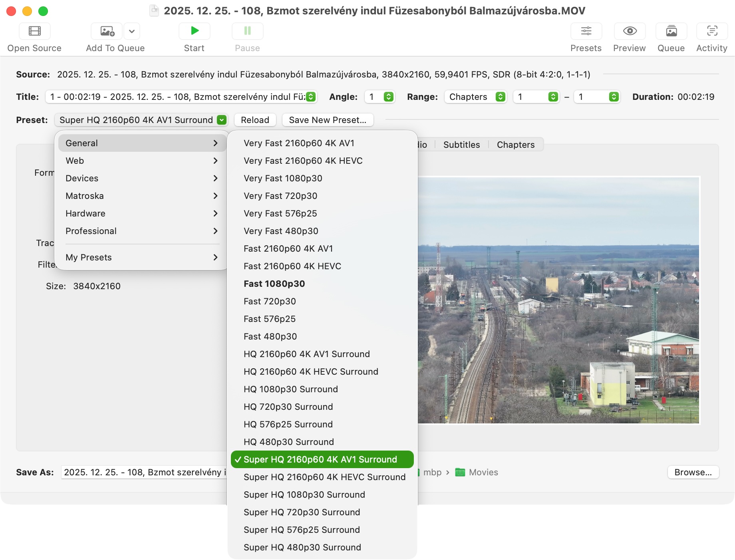The width and height of the screenshot is (735, 560).
Task: Open the Range Chapters dropdown
Action: click(x=475, y=97)
